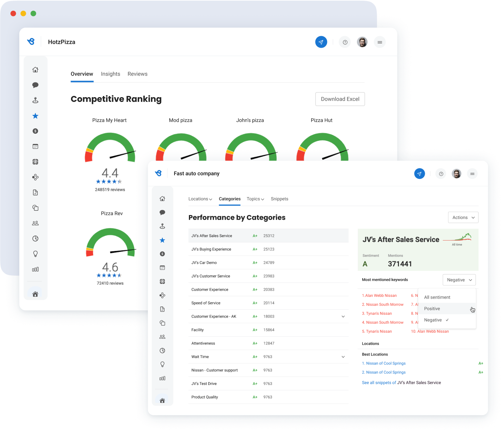The width and height of the screenshot is (504, 433).
Task: Expand the Customer Experience - AK row
Action: [x=343, y=317]
